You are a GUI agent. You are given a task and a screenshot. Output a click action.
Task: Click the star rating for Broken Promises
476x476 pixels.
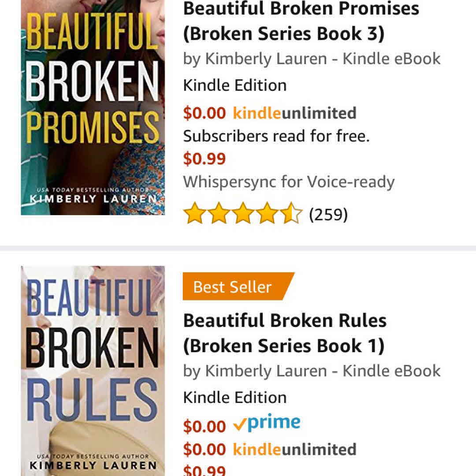click(243, 215)
